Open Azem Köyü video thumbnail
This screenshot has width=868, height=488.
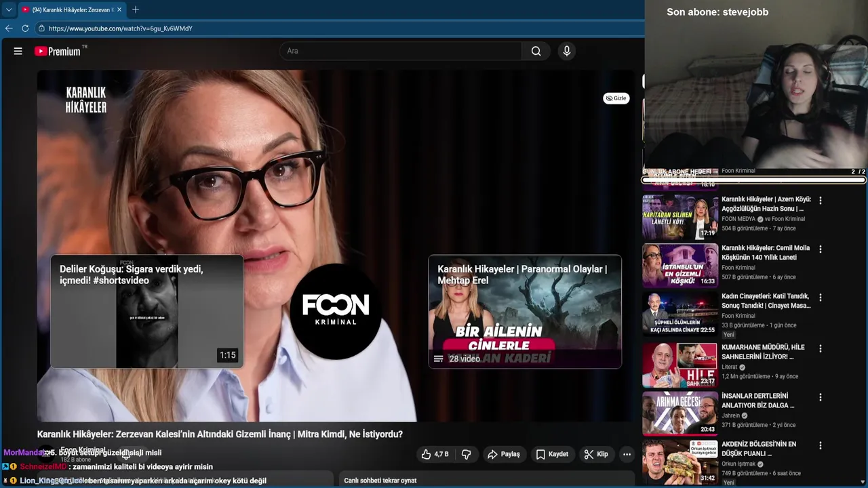680,217
